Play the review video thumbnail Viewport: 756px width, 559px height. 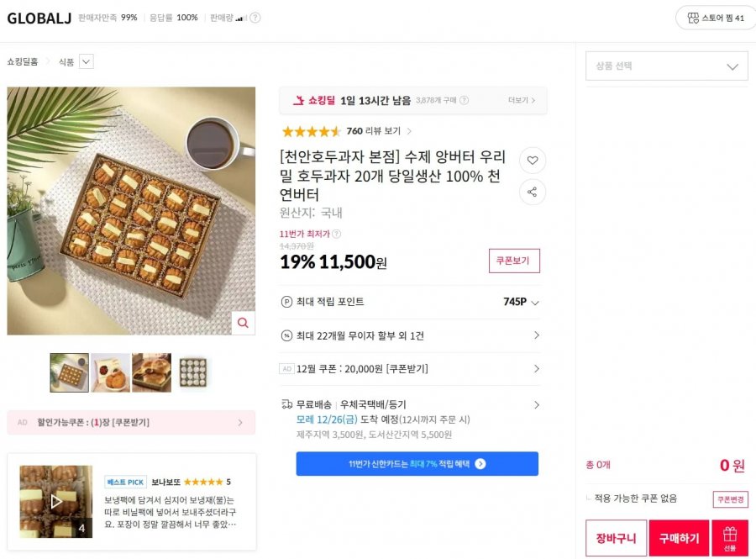point(56,501)
